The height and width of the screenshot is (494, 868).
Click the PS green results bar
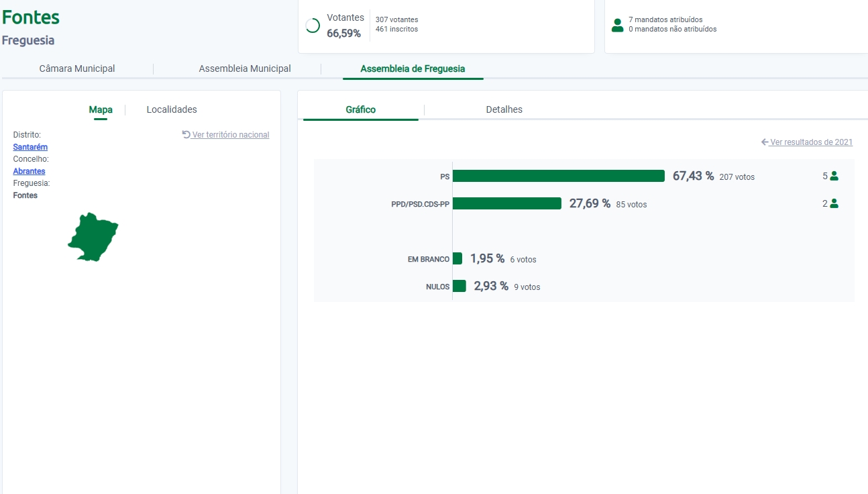click(558, 176)
